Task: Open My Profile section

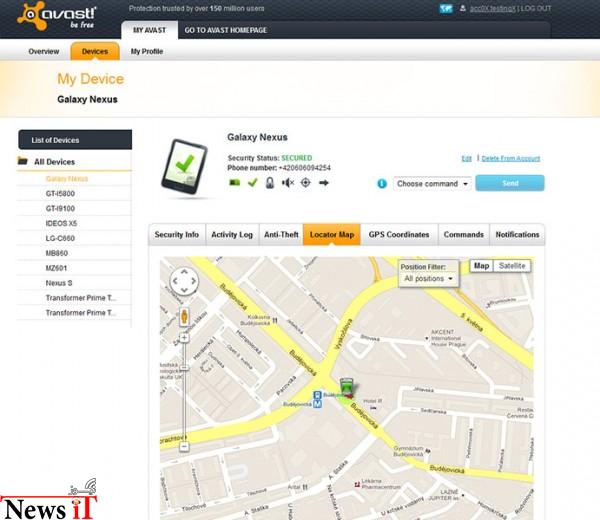Action: tap(147, 51)
